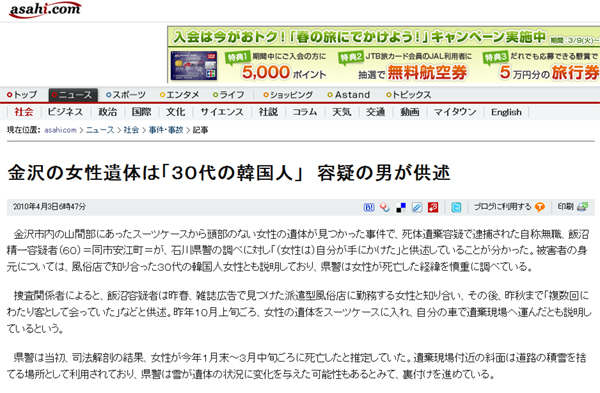Switch to the English edition
The width and height of the screenshot is (600, 393).
coord(506,112)
